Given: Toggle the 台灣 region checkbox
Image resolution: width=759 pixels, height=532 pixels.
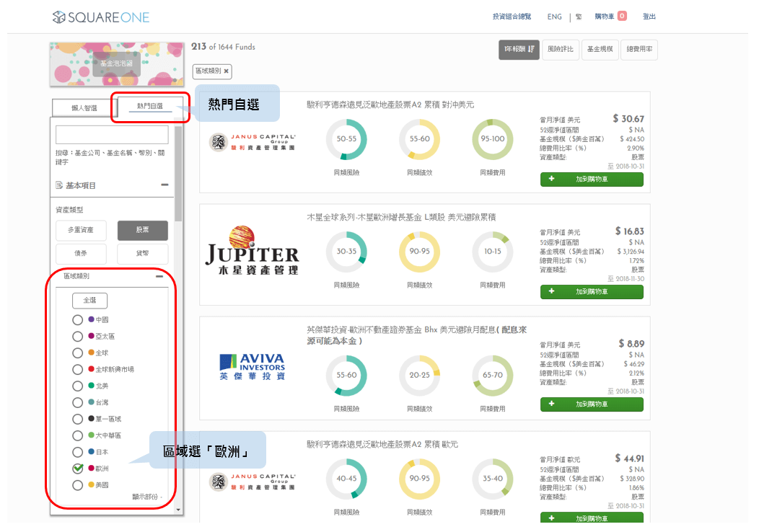Looking at the screenshot, I should point(77,402).
